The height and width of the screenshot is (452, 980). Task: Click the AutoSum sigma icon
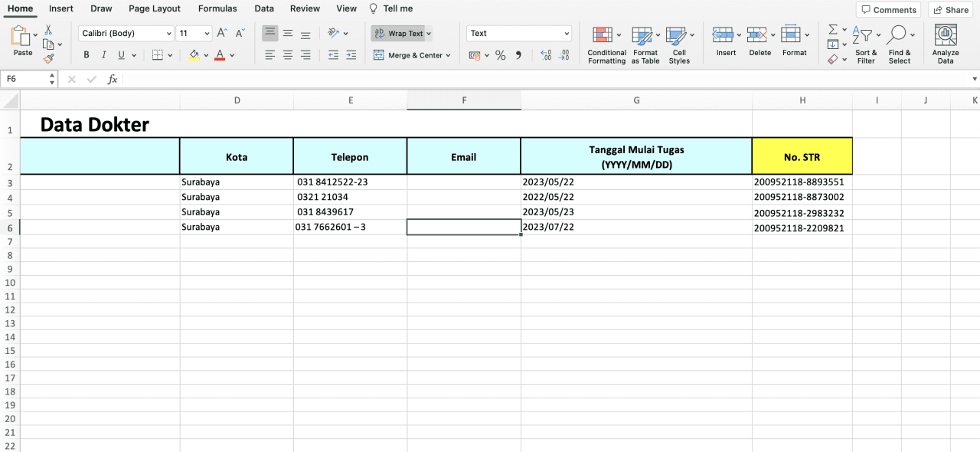point(833,29)
